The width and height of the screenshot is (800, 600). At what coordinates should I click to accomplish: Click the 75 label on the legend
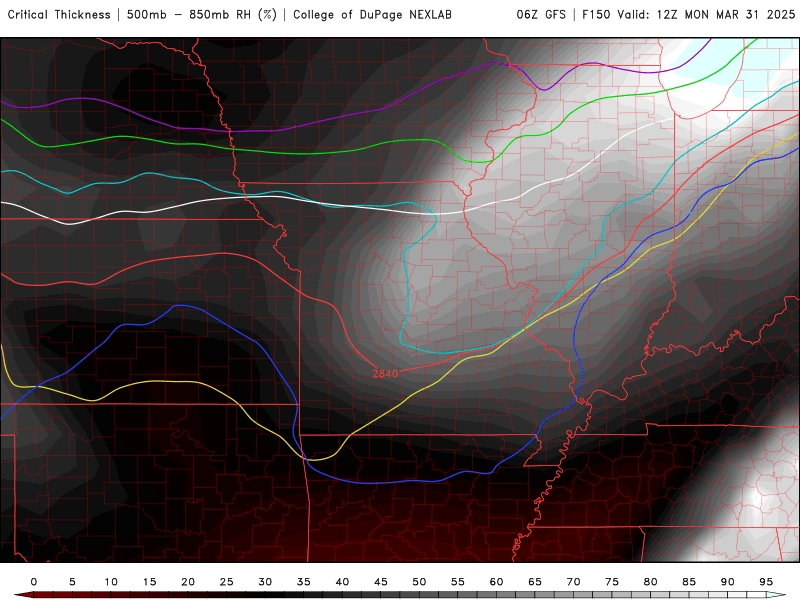tap(612, 582)
